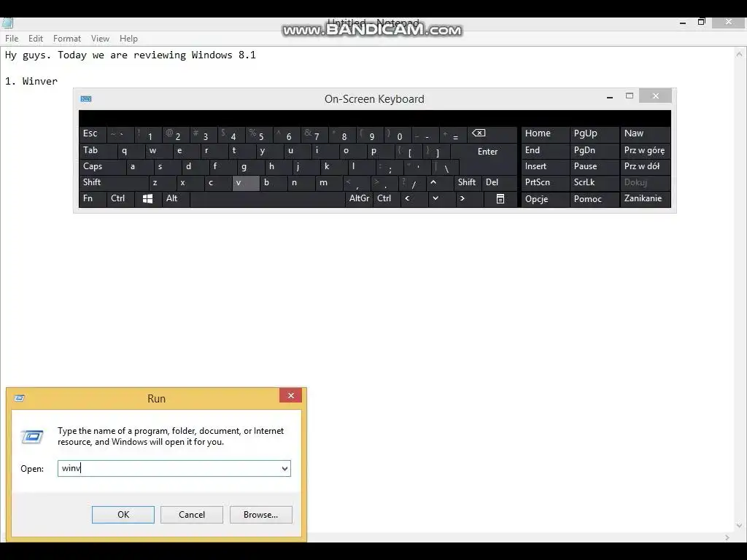The height and width of the screenshot is (560, 747).
Task: Click Cancel in the Run dialog
Action: (192, 515)
